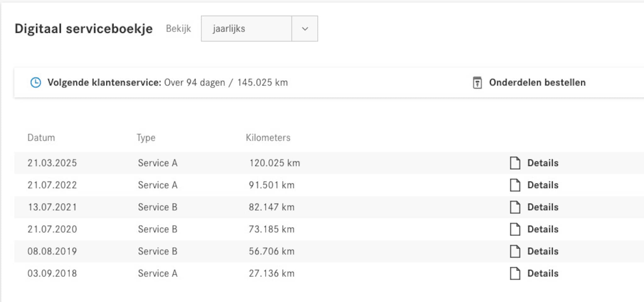This screenshot has width=644, height=302.
Task: Show Details for the 73.185 km service
Action: (543, 229)
